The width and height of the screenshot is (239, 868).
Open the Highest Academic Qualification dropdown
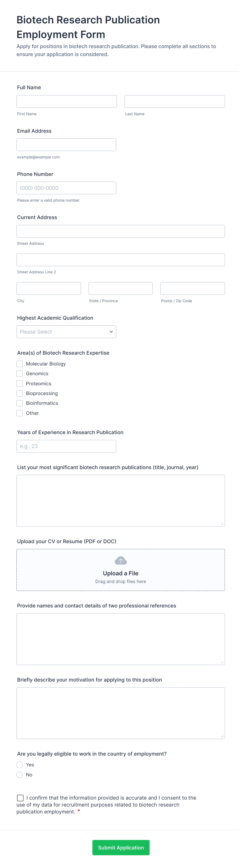66,332
